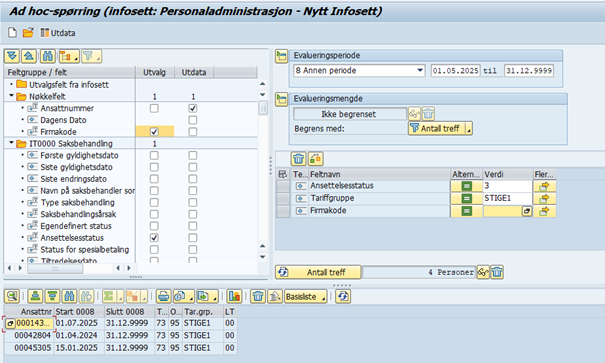The width and height of the screenshot is (605, 363).
Task: Click the 31.12.9999 end date field
Action: point(529,71)
